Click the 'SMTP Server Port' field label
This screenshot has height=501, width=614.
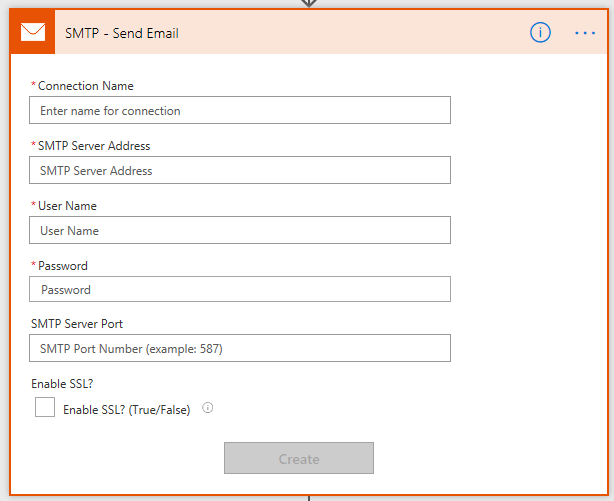(x=77, y=324)
